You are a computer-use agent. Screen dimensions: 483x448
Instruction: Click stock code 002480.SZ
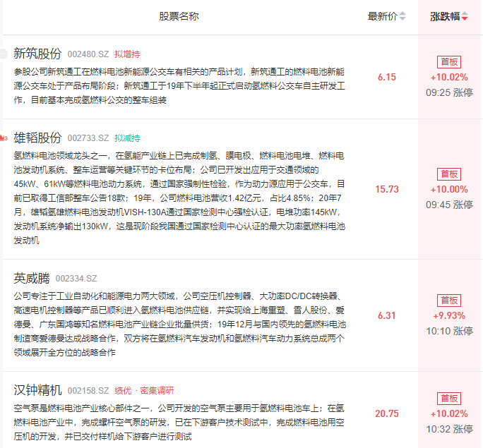[88, 54]
